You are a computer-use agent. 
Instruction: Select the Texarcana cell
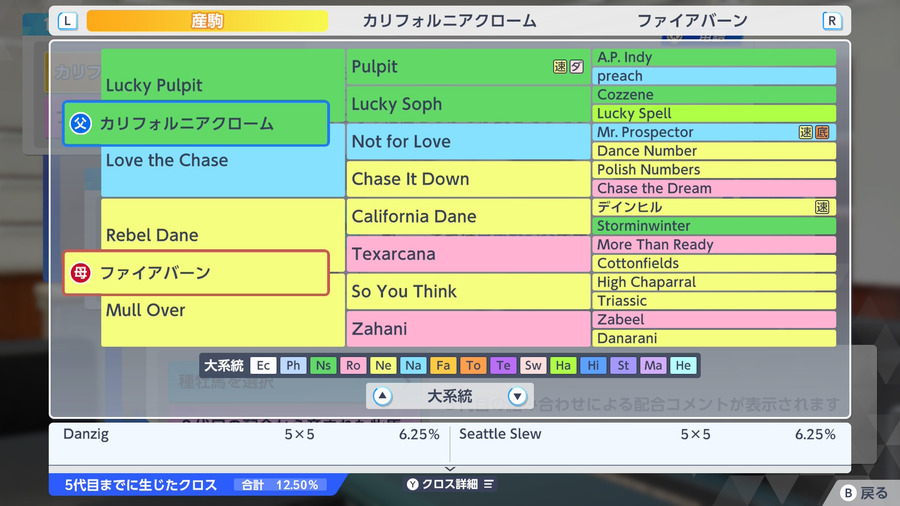pyautogui.click(x=468, y=254)
